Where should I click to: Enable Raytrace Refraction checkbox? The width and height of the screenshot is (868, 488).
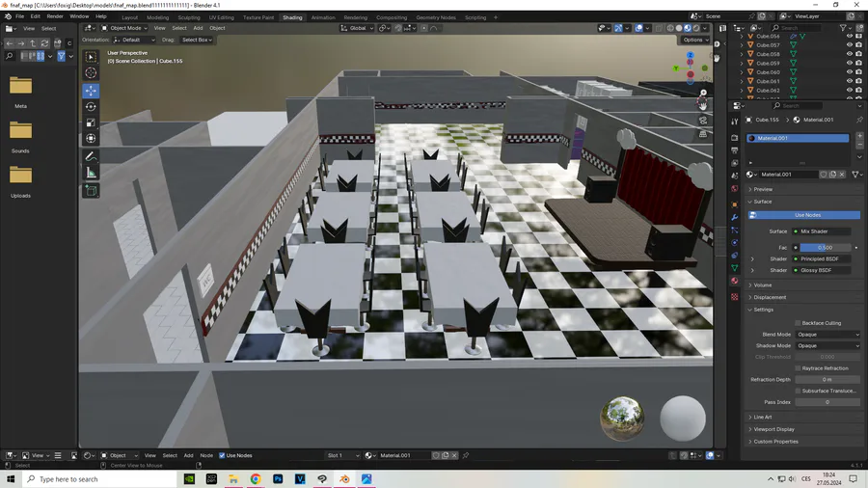click(798, 368)
